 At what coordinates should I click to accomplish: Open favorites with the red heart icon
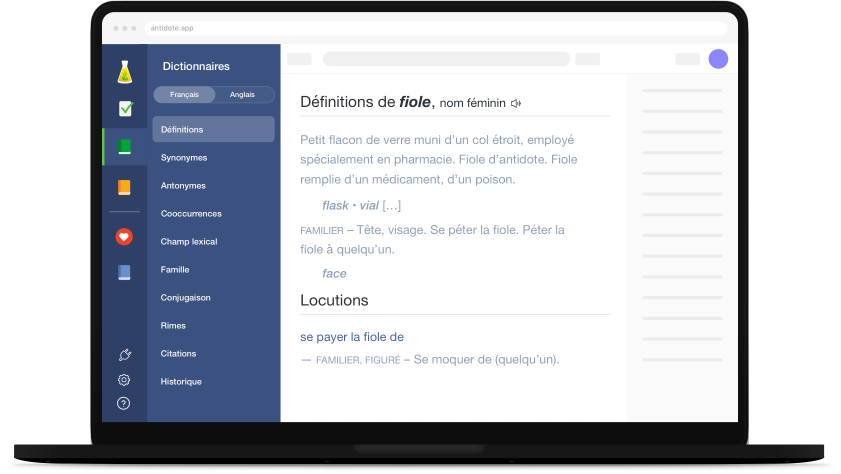124,237
